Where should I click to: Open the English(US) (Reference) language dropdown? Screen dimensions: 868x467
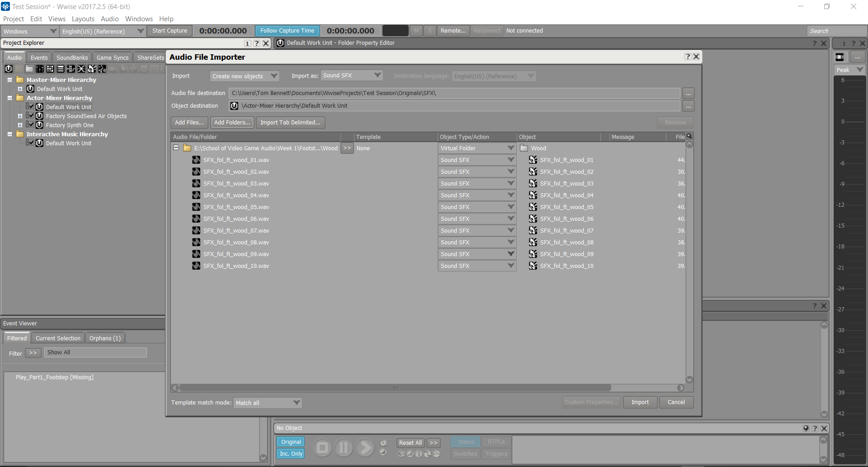[x=103, y=31]
